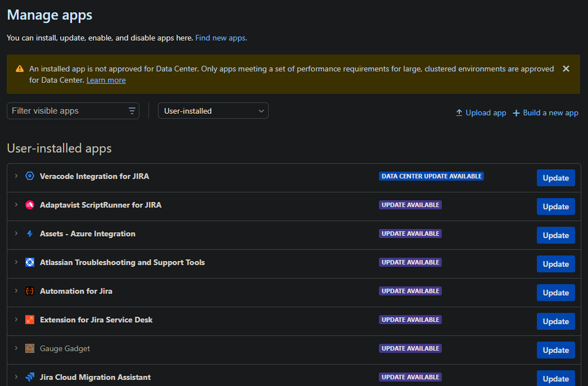Click the Manage apps page title

(x=49, y=15)
